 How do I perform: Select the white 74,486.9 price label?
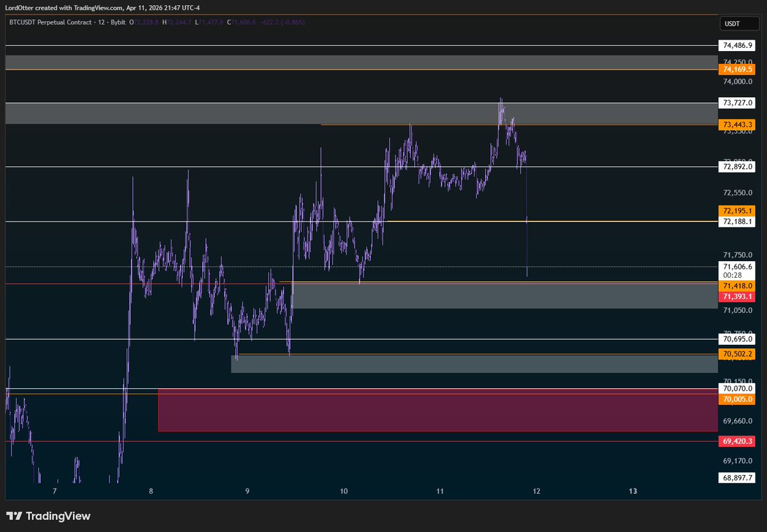(738, 46)
